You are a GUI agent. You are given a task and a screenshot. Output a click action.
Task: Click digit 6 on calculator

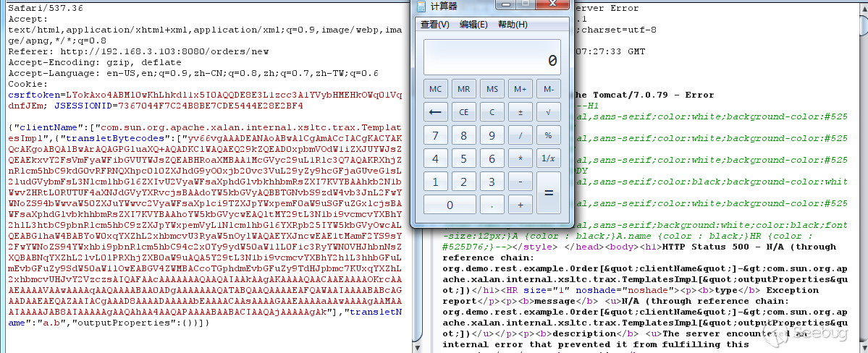tap(492, 159)
